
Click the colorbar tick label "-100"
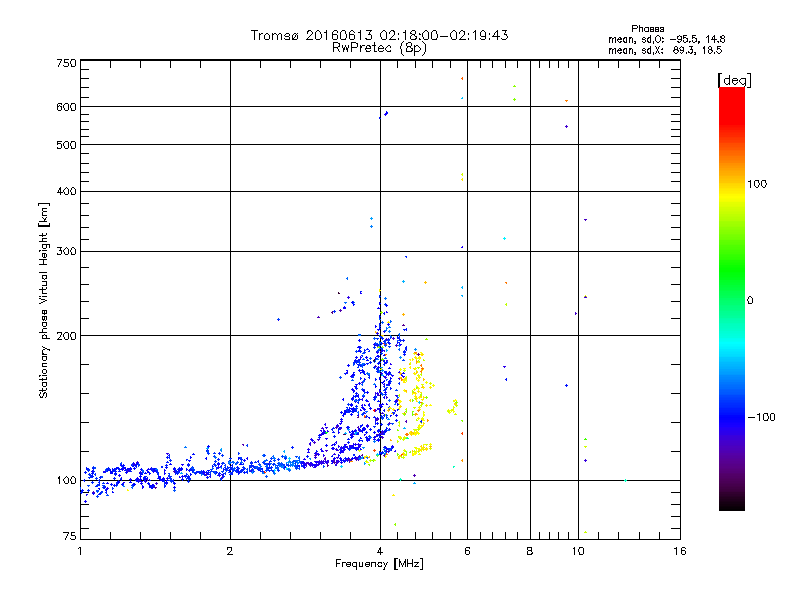[x=762, y=417]
